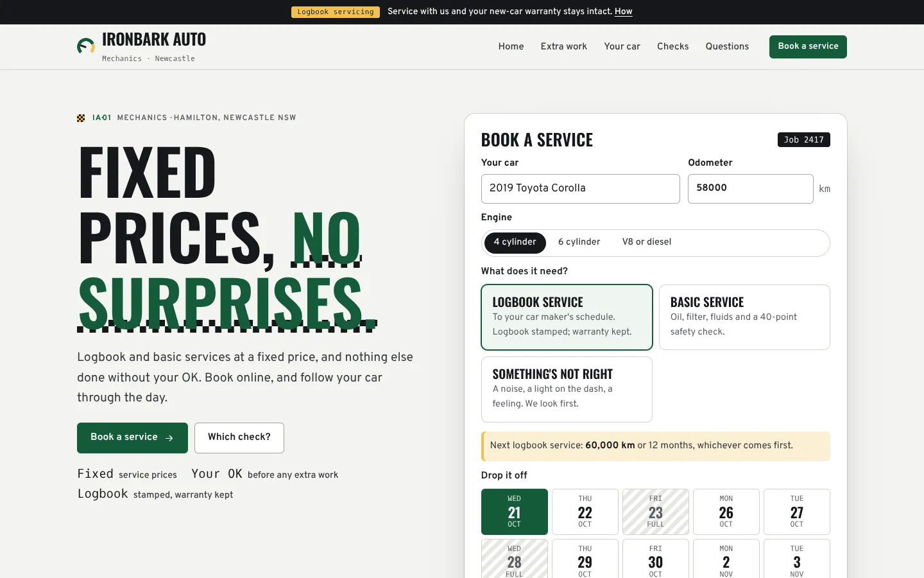Open the Checks nav item

click(672, 46)
